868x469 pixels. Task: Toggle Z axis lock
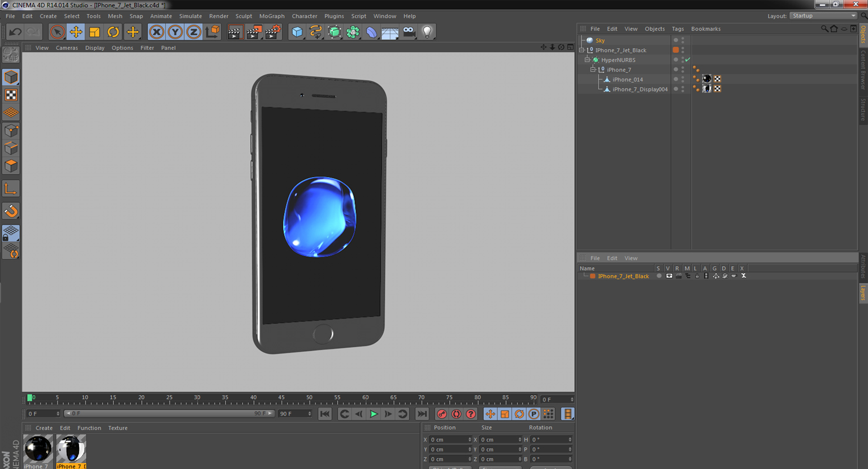[194, 32]
